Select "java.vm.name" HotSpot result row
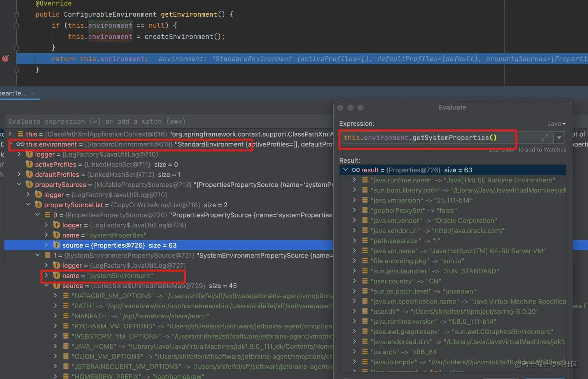Screen dimensions: 588x379 [453, 251]
